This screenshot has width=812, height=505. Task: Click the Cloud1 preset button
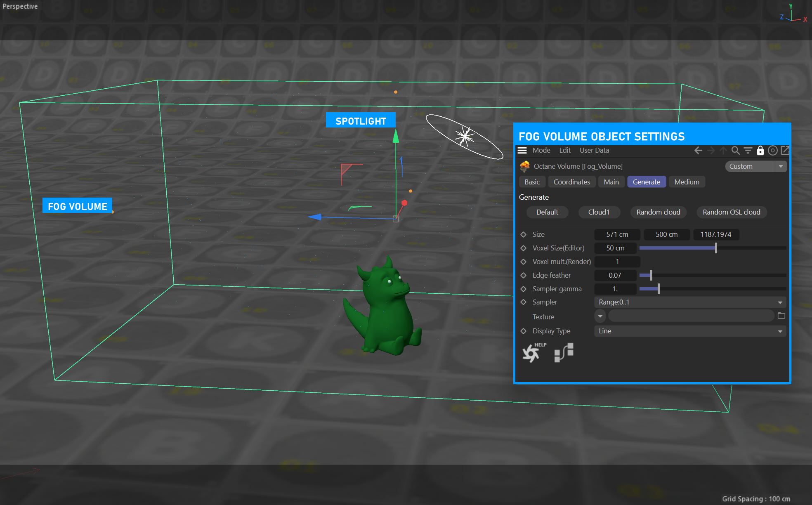click(x=598, y=212)
